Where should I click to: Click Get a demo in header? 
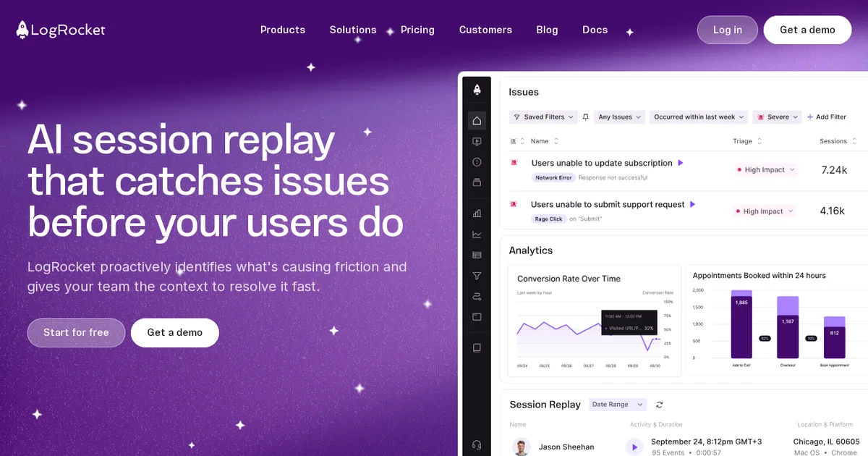pyautogui.click(x=807, y=30)
